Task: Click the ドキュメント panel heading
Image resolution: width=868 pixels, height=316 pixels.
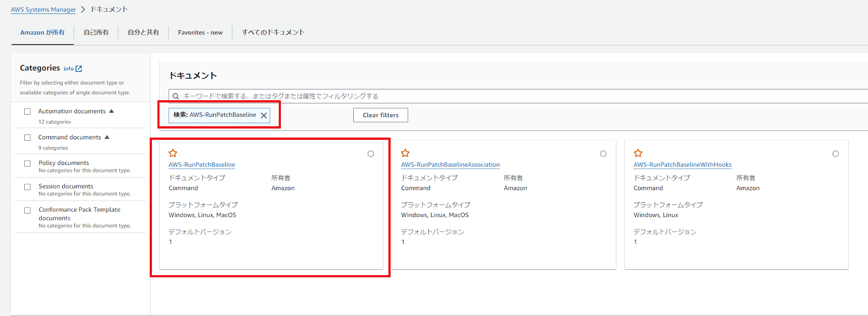Action: (193, 76)
